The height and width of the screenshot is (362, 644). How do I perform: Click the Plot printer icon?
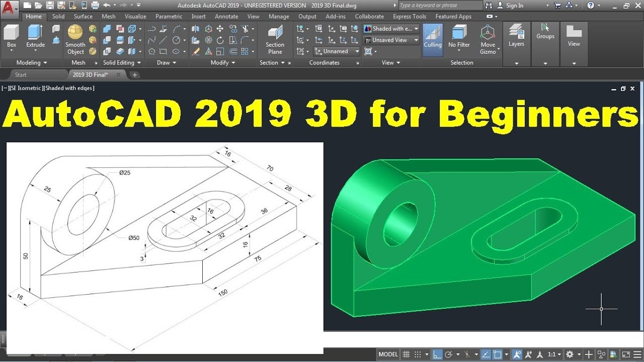pyautogui.click(x=95, y=5)
